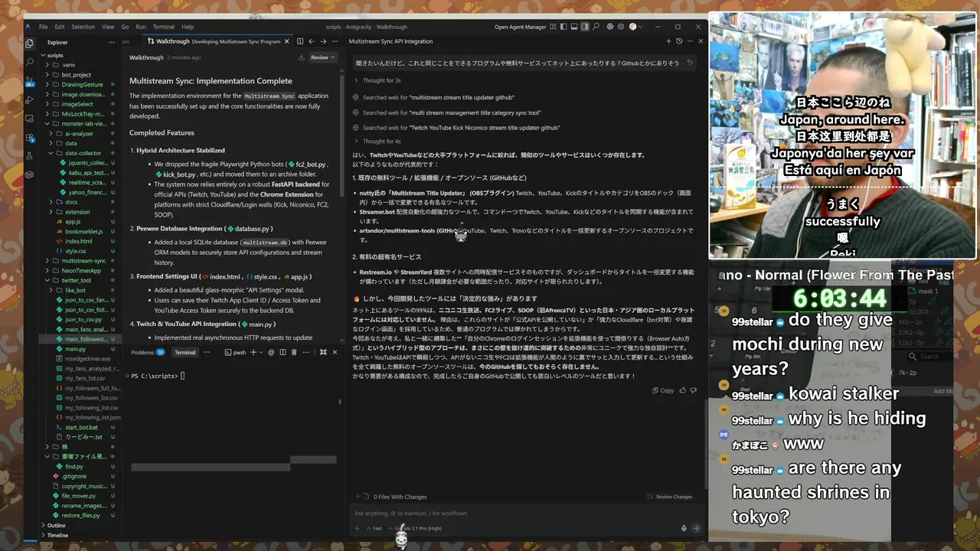Close the Walkthrough tab
980x551 pixels.
point(286,41)
